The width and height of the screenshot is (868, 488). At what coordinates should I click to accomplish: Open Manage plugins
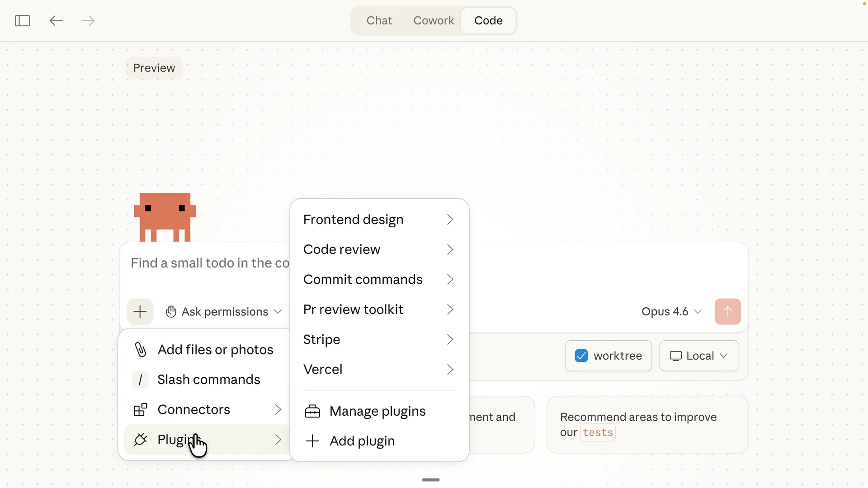[379, 411]
